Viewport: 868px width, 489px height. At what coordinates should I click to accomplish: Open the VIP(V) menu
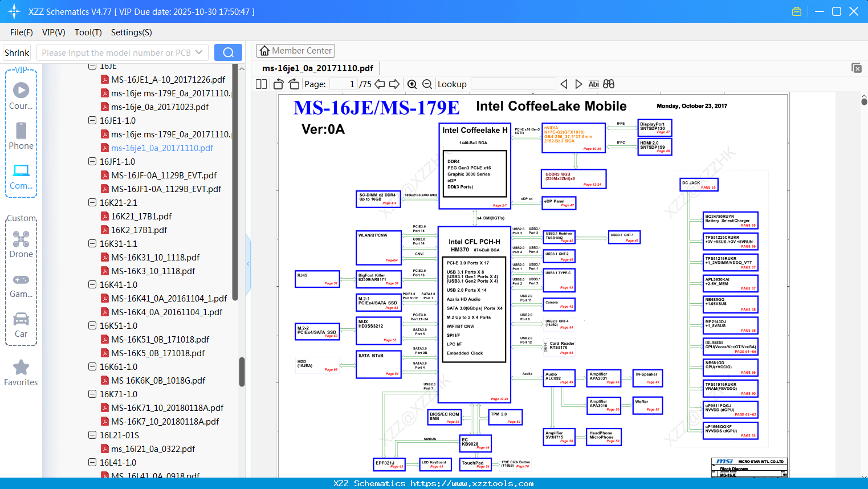pyautogui.click(x=54, y=32)
